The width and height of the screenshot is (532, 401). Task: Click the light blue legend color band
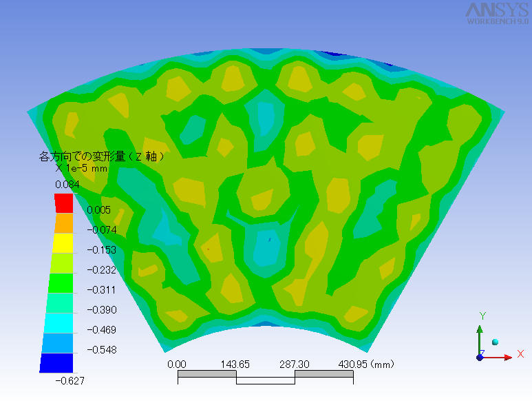(58, 343)
